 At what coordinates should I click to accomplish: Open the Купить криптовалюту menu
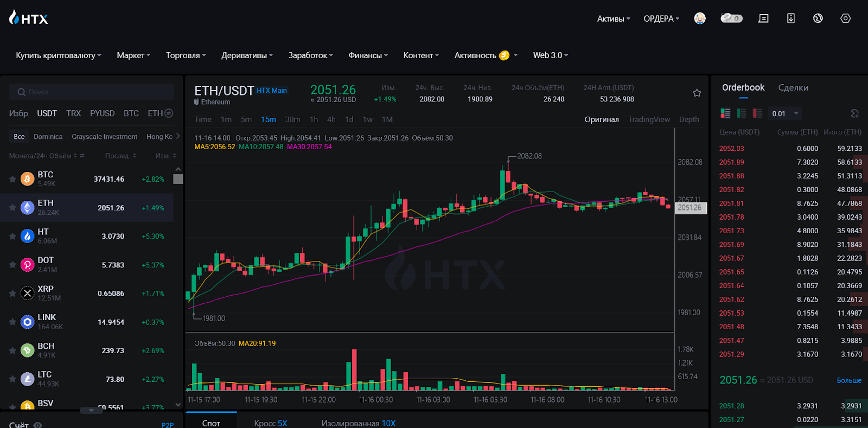pyautogui.click(x=59, y=55)
